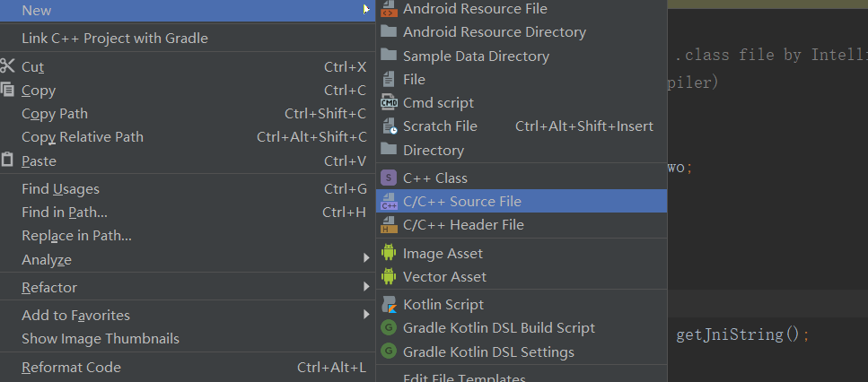Select Image Asset in New submenu

point(522,253)
